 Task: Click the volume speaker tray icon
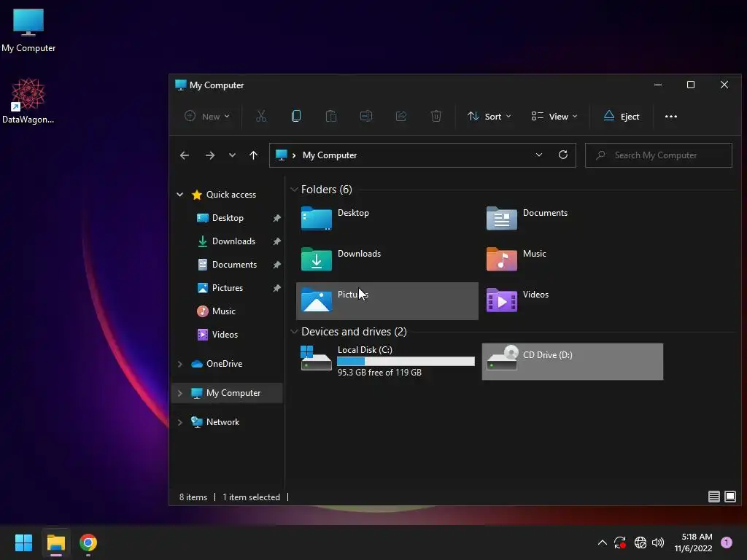(x=658, y=542)
